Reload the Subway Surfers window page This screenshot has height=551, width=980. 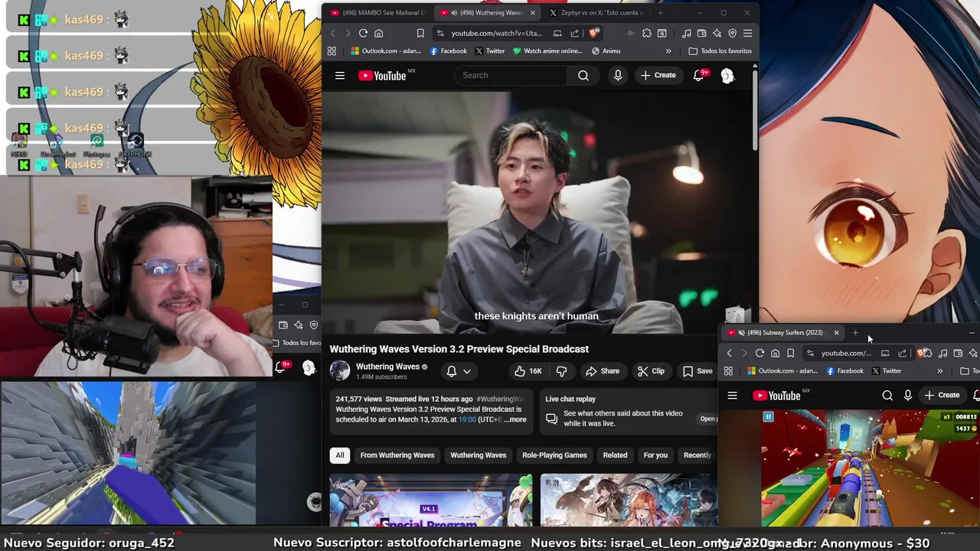click(x=759, y=353)
